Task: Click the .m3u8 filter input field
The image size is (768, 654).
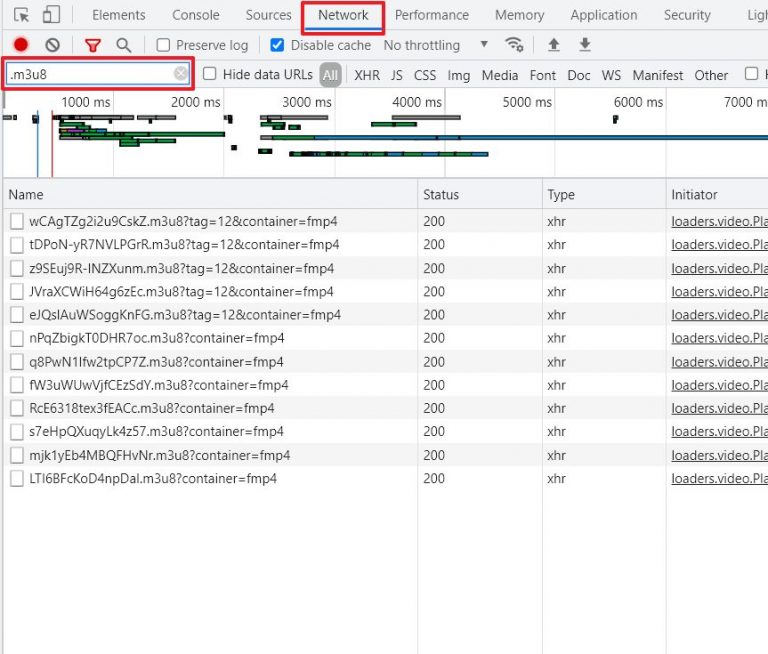Action: (88, 74)
